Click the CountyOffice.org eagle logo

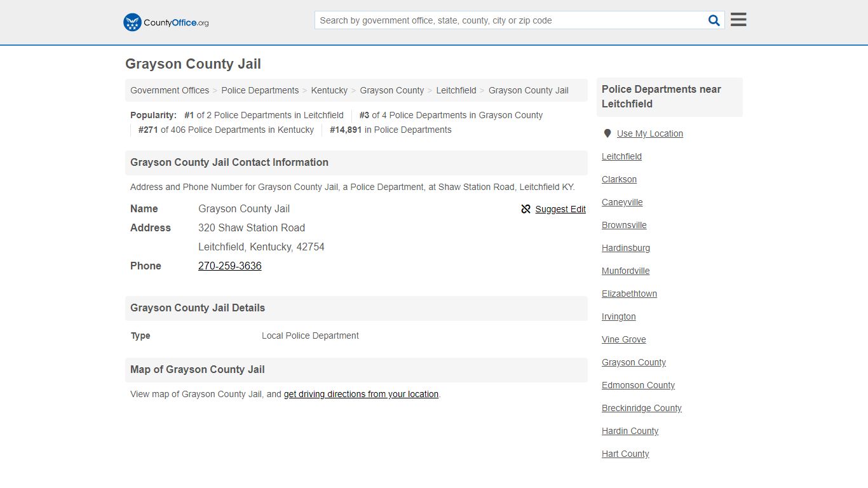point(132,22)
